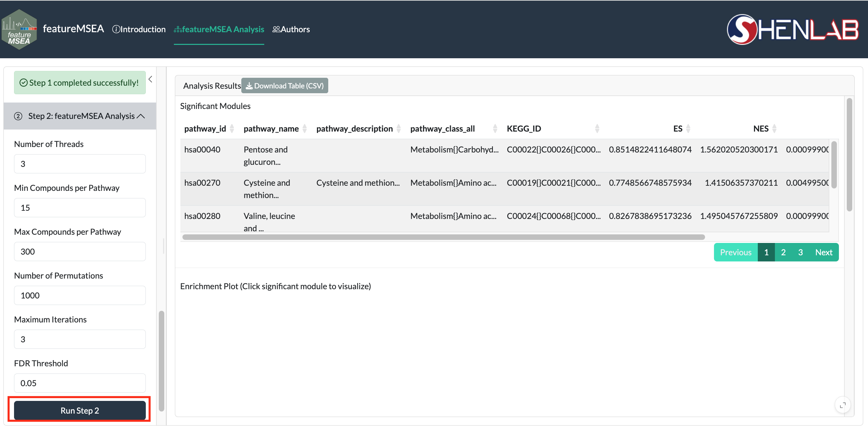This screenshot has width=868, height=429.
Task: Click the featureMSEA brand title
Action: 73,29
